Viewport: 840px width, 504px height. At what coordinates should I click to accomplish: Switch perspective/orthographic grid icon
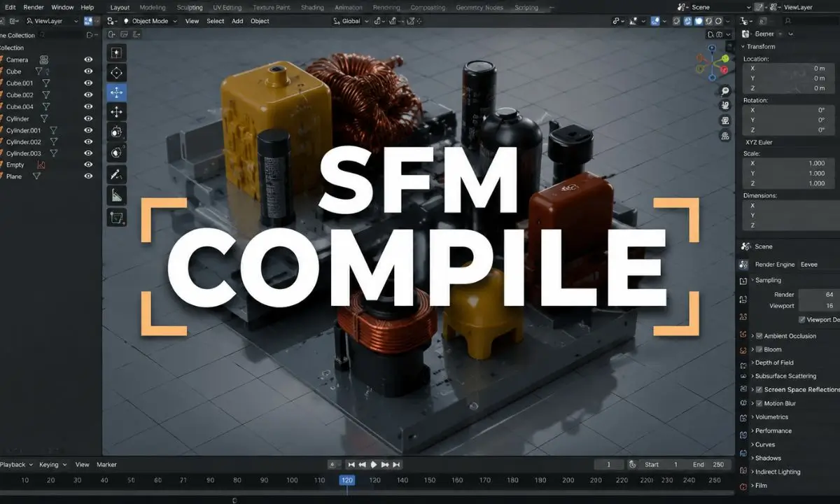coord(725,136)
